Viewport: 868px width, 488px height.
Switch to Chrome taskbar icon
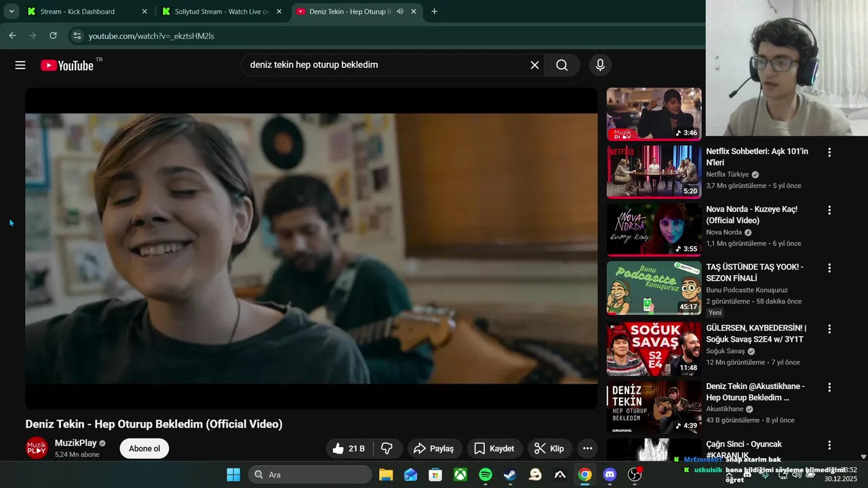click(585, 474)
